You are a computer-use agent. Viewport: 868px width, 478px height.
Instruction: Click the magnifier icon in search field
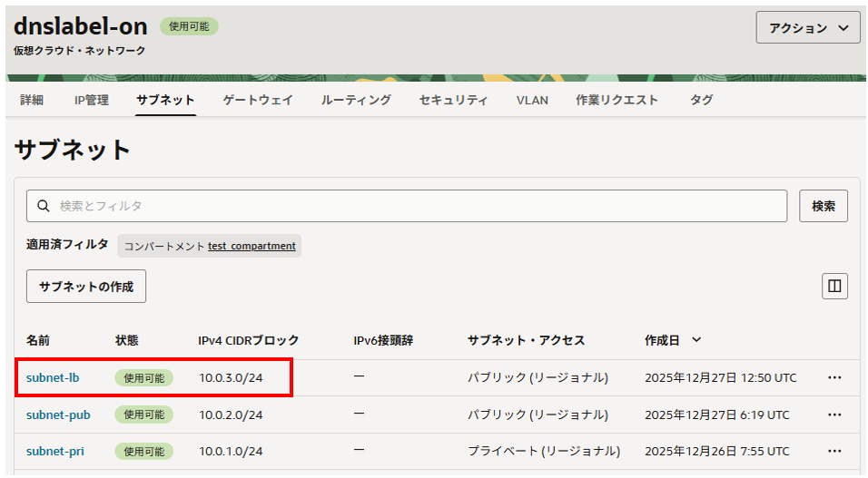pyautogui.click(x=43, y=206)
